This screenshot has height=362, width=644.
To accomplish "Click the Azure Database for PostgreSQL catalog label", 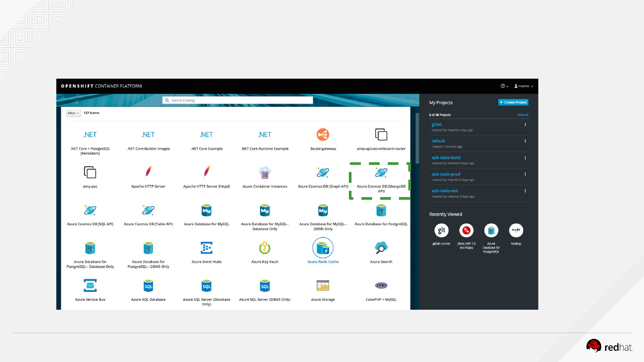I will 381,224.
